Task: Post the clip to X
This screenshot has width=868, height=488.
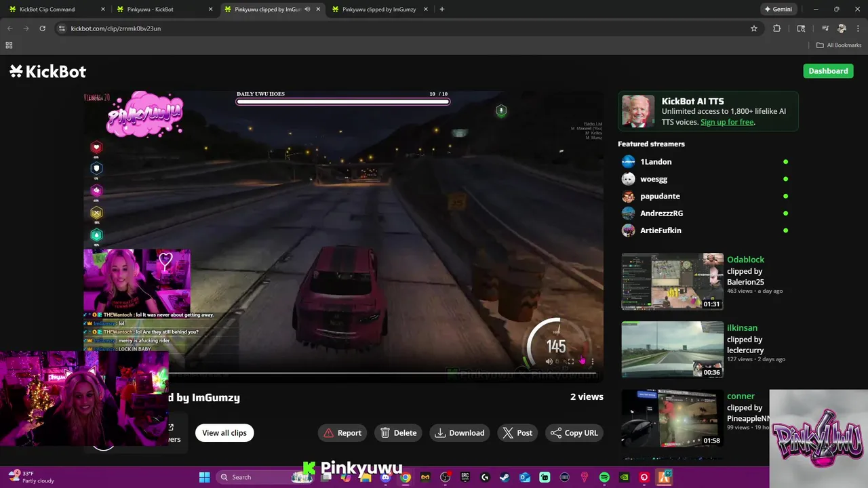Action: point(518,433)
